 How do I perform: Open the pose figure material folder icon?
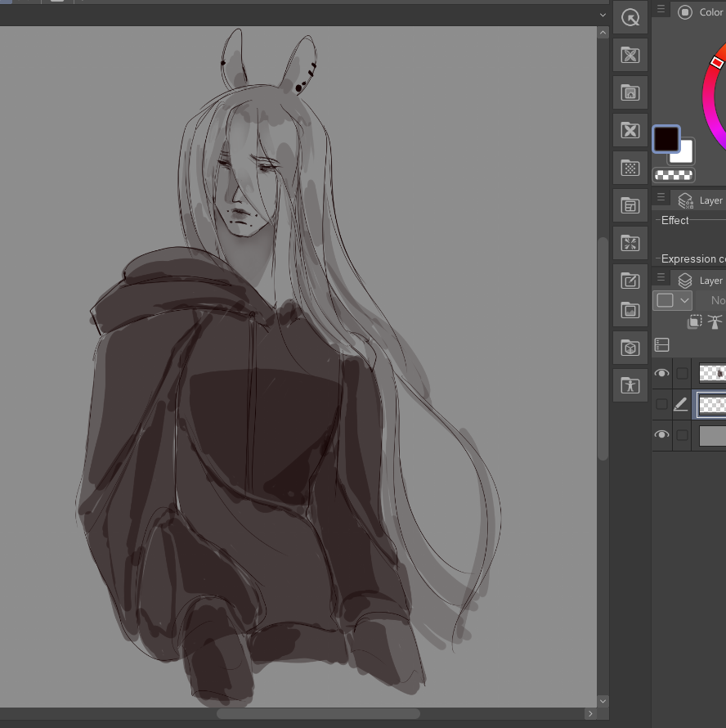630,386
